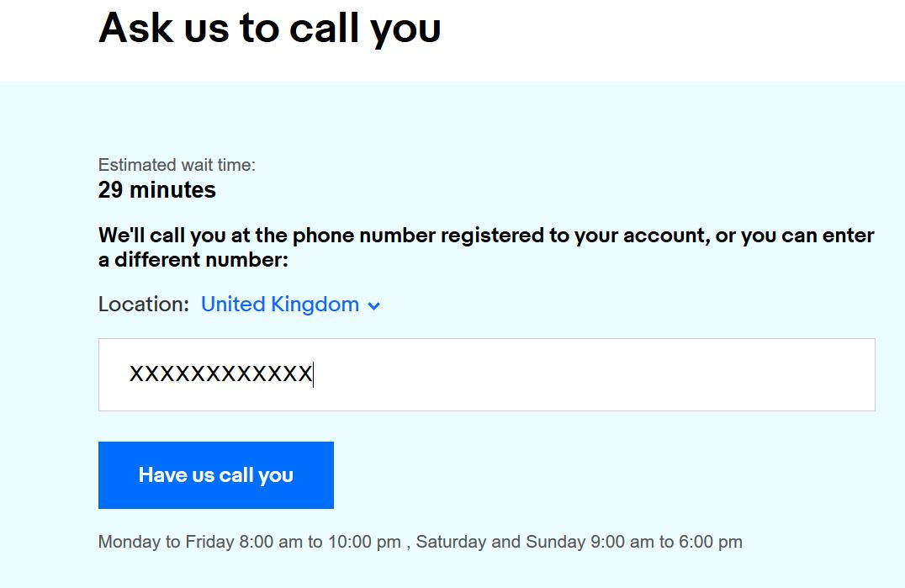
Task: Click the "10:00 pm" closing time text
Action: click(365, 542)
